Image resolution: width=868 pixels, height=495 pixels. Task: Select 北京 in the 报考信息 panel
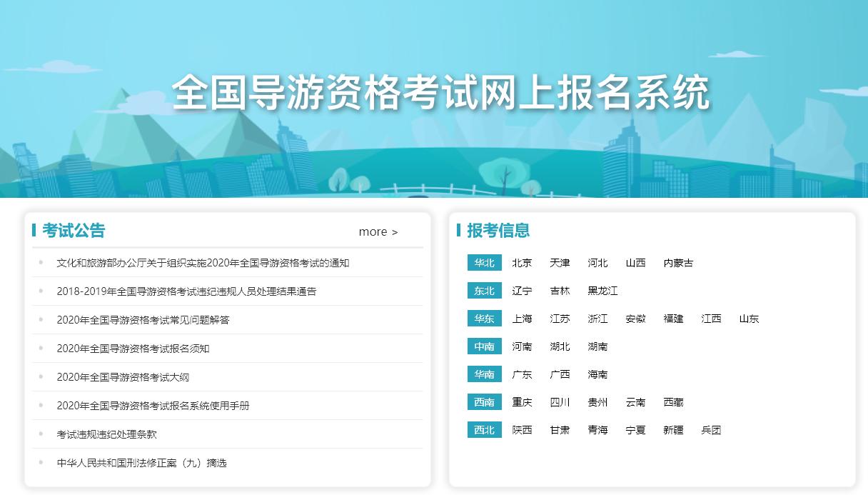tap(522, 263)
